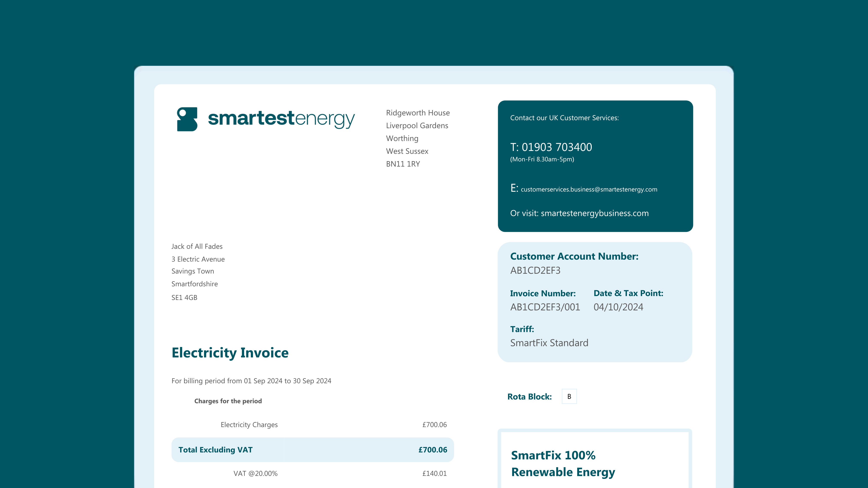Image resolution: width=868 pixels, height=488 pixels.
Task: Click the SmartFix Standard tariff value
Action: [x=549, y=343]
